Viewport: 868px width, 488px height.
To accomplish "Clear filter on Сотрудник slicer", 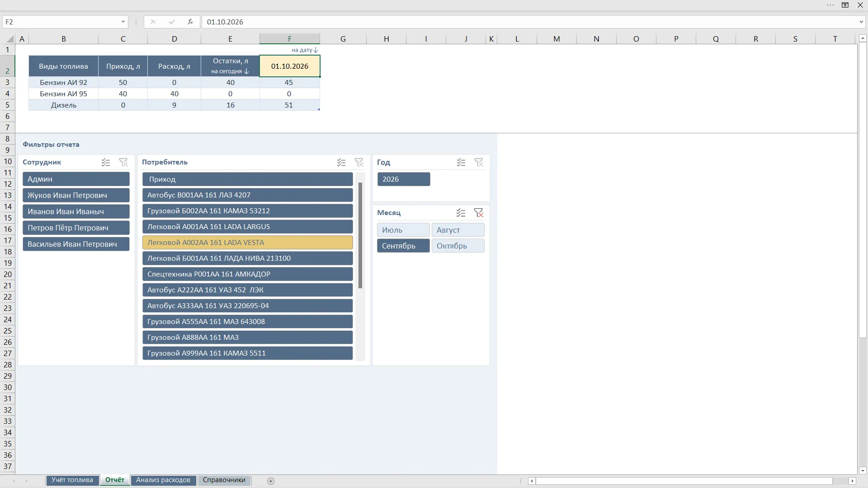I will tap(123, 162).
